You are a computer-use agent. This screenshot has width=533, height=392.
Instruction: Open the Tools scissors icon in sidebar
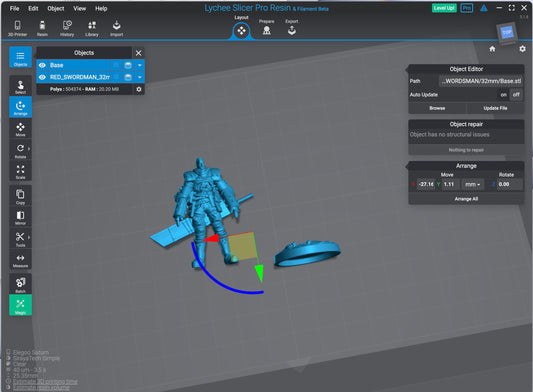pyautogui.click(x=20, y=238)
